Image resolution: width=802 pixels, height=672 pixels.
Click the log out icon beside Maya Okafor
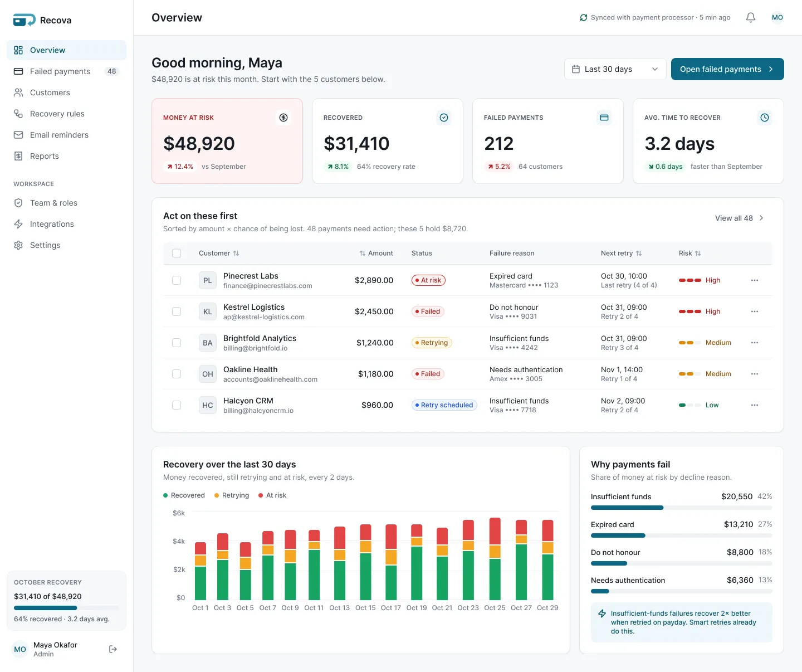[113, 649]
